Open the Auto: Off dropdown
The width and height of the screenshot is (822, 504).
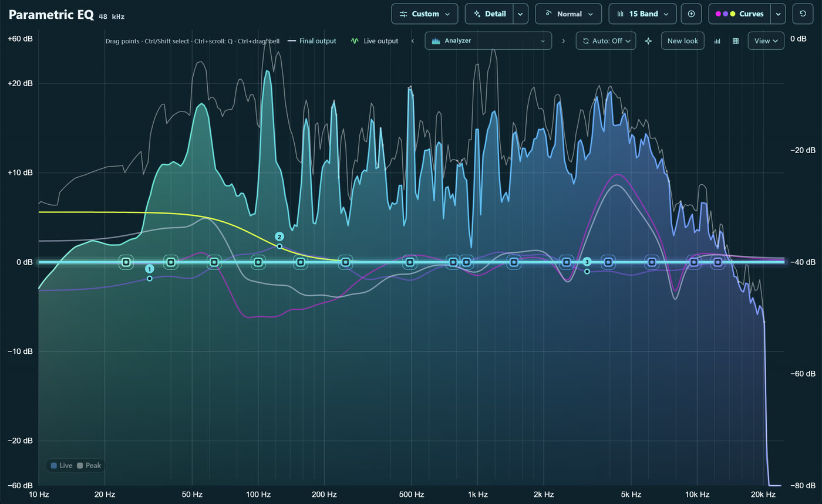click(x=606, y=41)
